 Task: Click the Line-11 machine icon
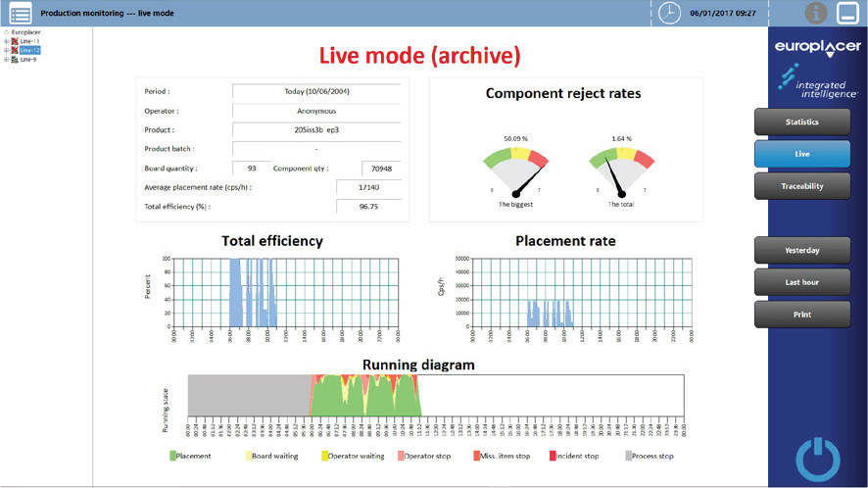pyautogui.click(x=15, y=41)
